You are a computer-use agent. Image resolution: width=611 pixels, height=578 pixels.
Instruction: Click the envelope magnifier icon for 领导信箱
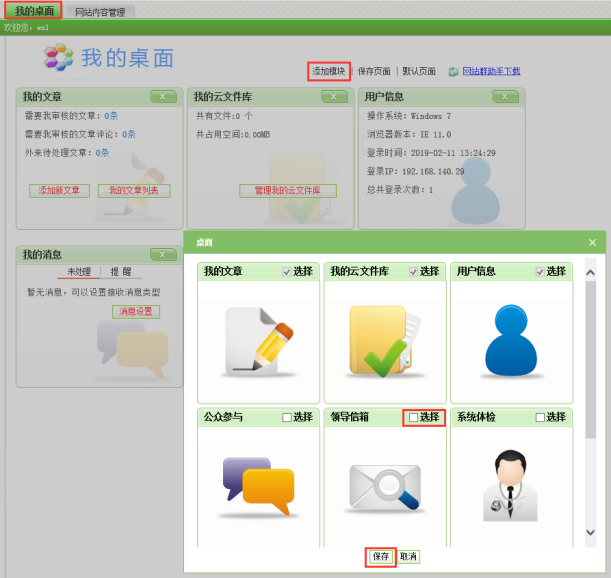coord(385,481)
